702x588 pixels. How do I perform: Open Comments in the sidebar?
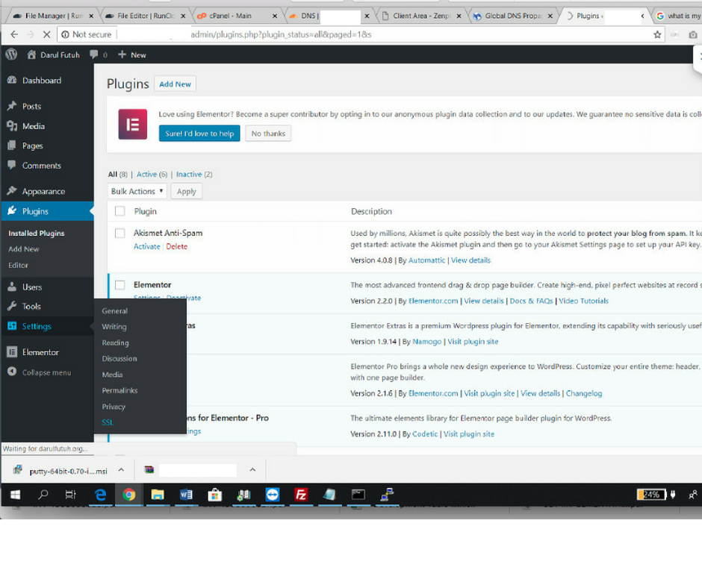point(42,166)
